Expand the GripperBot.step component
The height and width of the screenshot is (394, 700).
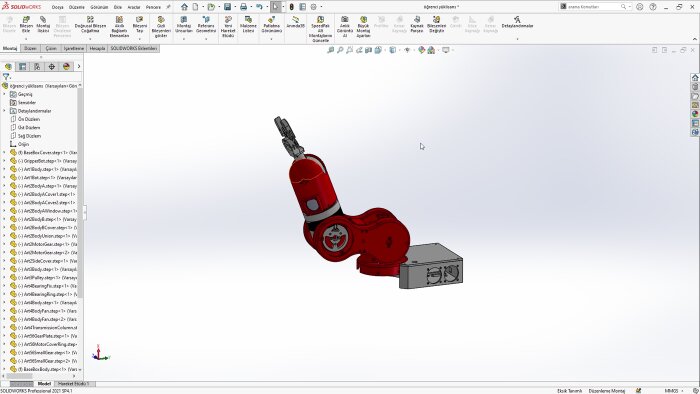coord(4,161)
